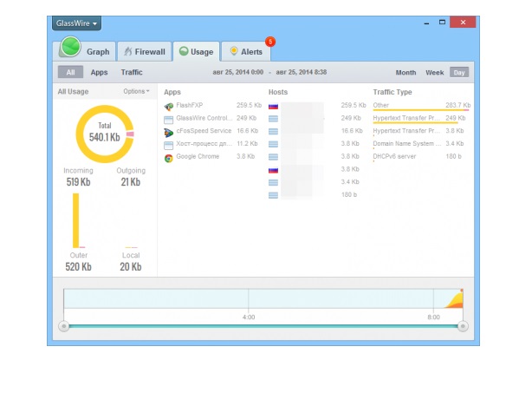Select the Other traffic type row
Image resolution: width=532 pixels, height=399 pixels.
pyautogui.click(x=422, y=106)
